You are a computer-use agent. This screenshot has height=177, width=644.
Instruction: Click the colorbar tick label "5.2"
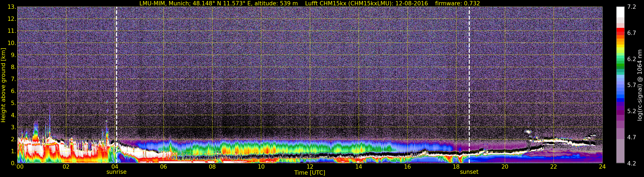632,111
